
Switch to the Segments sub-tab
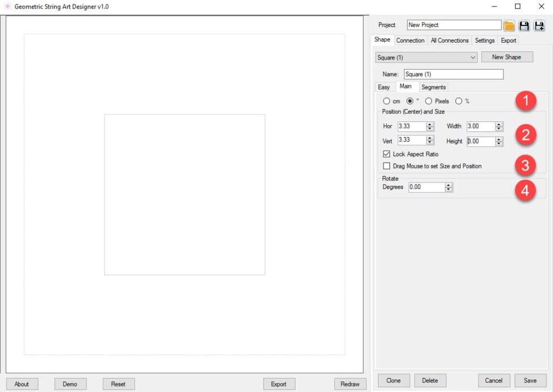click(433, 87)
